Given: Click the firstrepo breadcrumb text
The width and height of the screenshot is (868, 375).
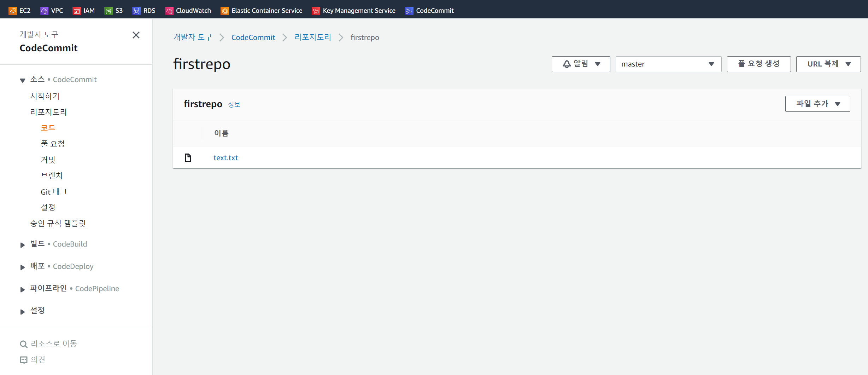Looking at the screenshot, I should pos(365,37).
